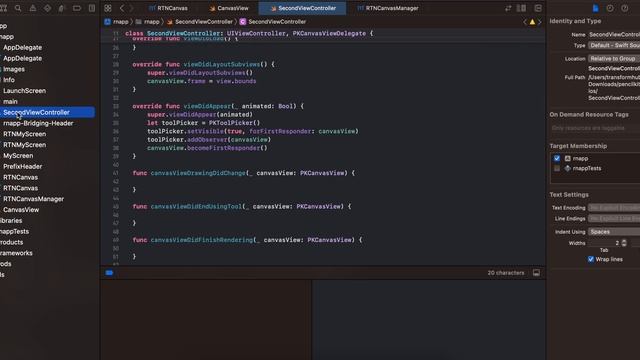
Task: Jump to previous issue arrow
Action: [525, 22]
